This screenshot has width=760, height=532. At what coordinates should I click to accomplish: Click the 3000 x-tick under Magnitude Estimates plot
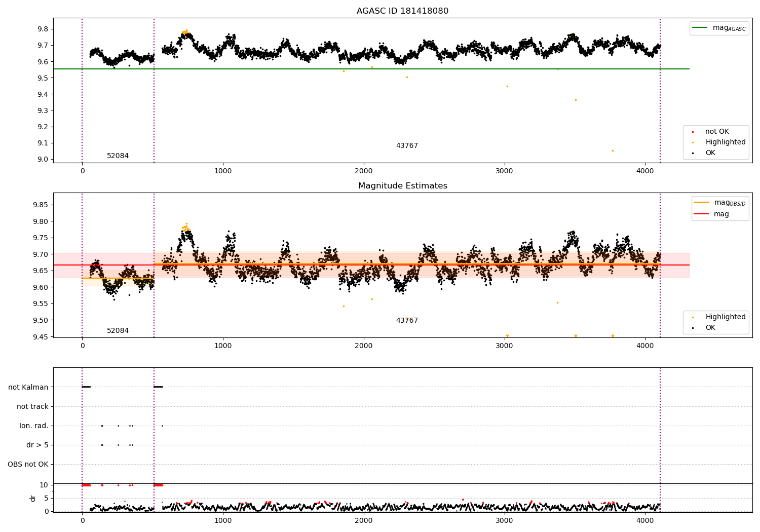tap(505, 346)
